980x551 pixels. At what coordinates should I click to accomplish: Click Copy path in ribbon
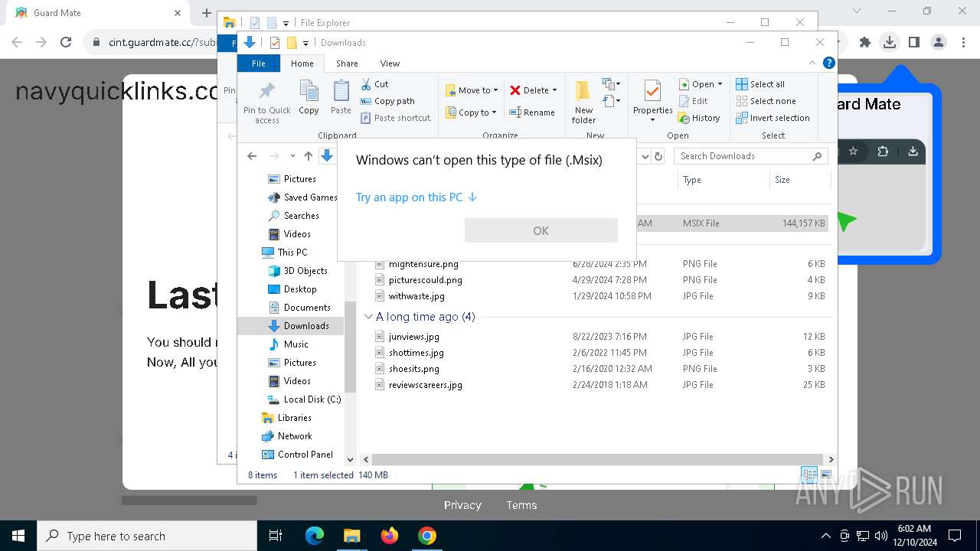[387, 101]
